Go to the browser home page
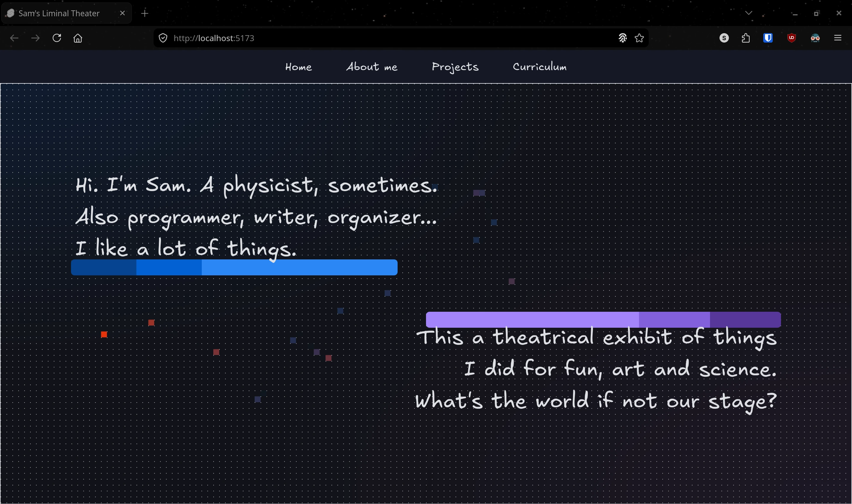This screenshot has height=504, width=852. click(78, 38)
